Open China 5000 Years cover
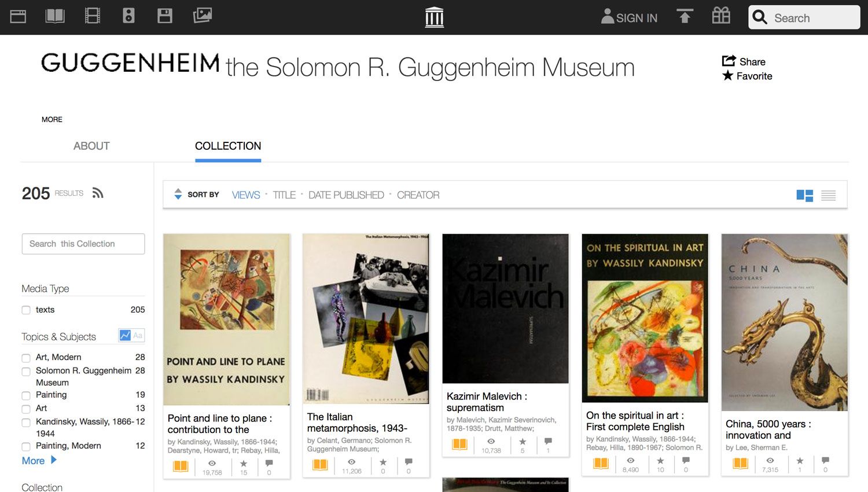Viewport: 868px width, 492px height. pyautogui.click(x=785, y=322)
